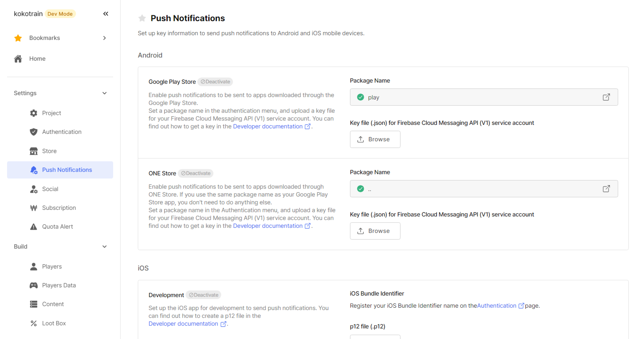Go to Home in sidebar

[60, 59]
